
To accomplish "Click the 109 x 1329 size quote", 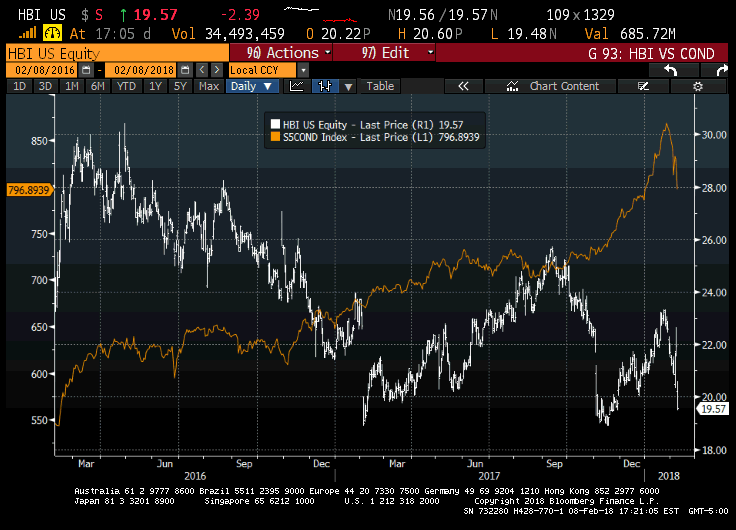I will click(580, 15).
